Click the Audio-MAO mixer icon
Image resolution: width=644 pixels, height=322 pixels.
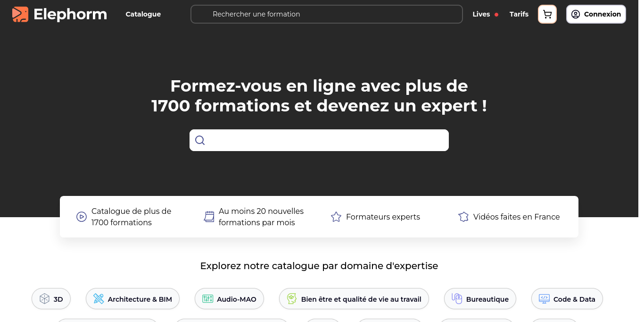tap(207, 299)
